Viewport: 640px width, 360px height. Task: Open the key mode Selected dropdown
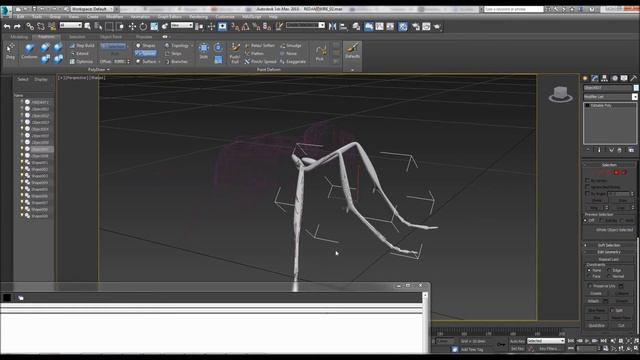(x=546, y=341)
